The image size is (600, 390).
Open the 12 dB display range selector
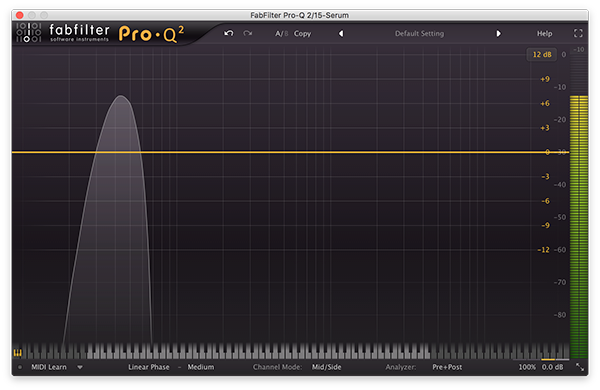pos(542,54)
